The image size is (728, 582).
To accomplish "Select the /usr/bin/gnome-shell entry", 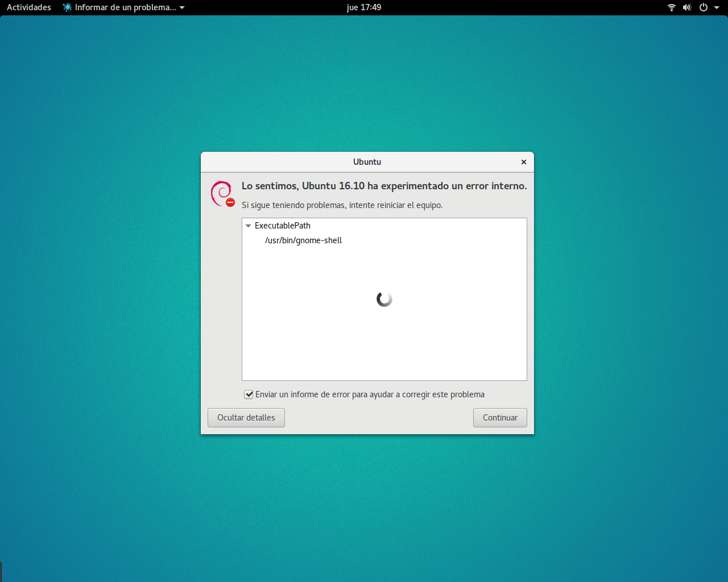I will pos(303,240).
